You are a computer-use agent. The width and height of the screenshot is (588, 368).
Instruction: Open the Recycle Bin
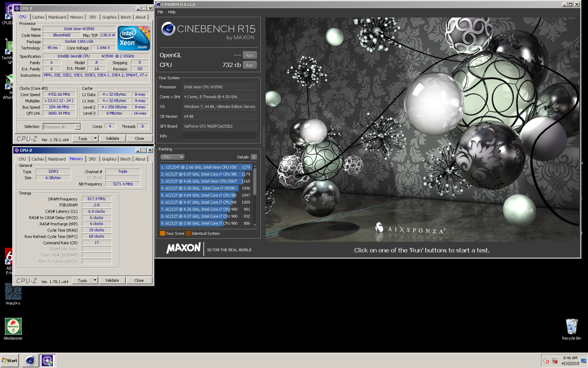[x=572, y=329]
